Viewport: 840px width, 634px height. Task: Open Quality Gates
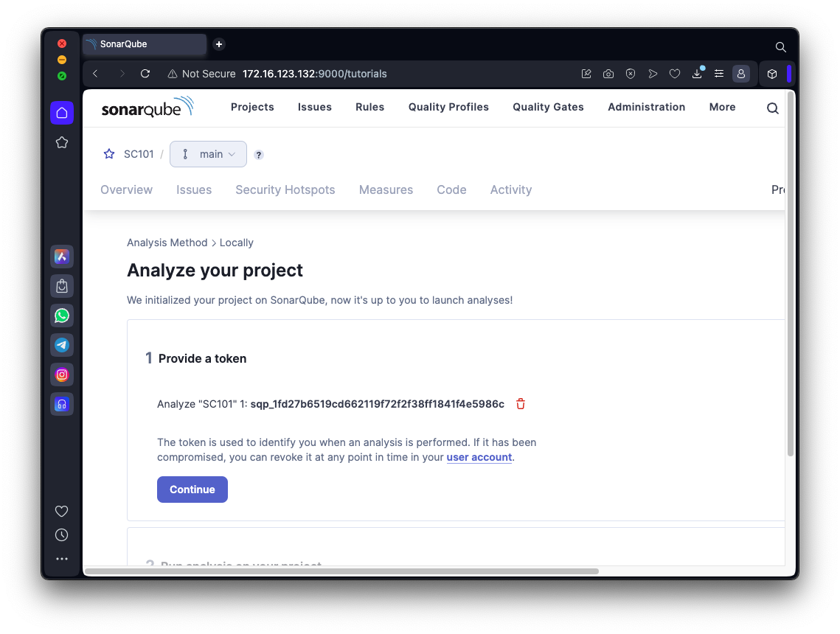coord(548,107)
